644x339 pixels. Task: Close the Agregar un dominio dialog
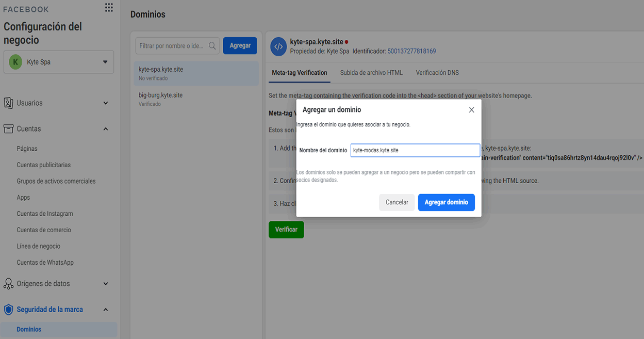pos(471,110)
